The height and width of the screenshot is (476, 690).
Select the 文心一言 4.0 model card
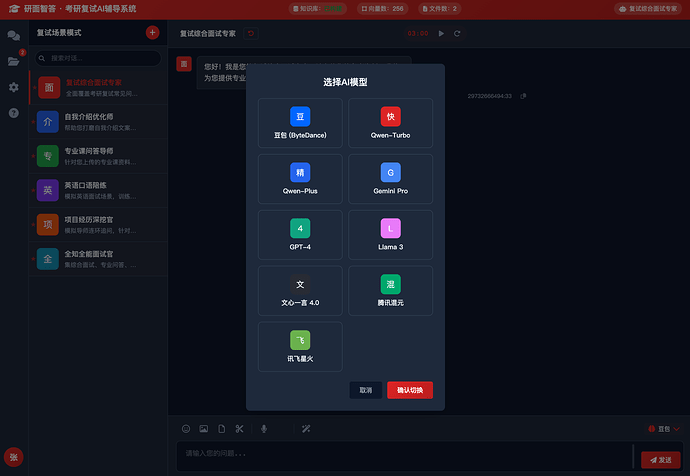(300, 290)
